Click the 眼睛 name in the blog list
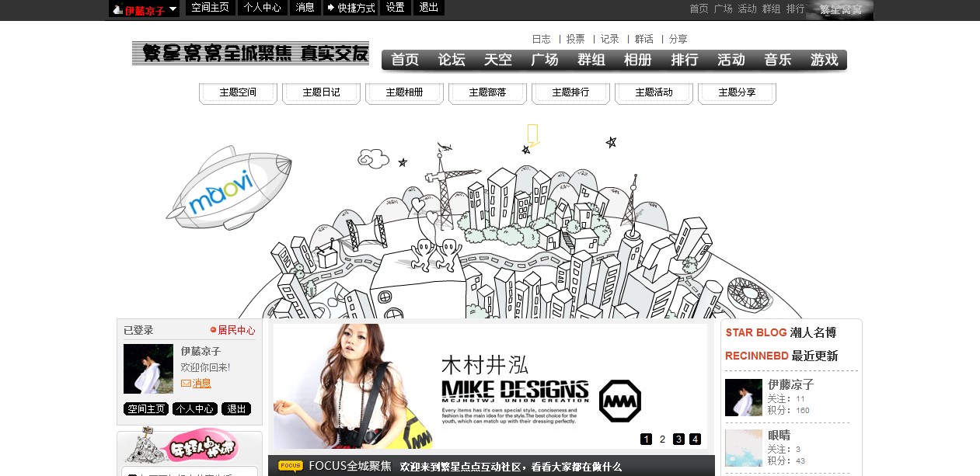The width and height of the screenshot is (980, 476). tap(779, 435)
